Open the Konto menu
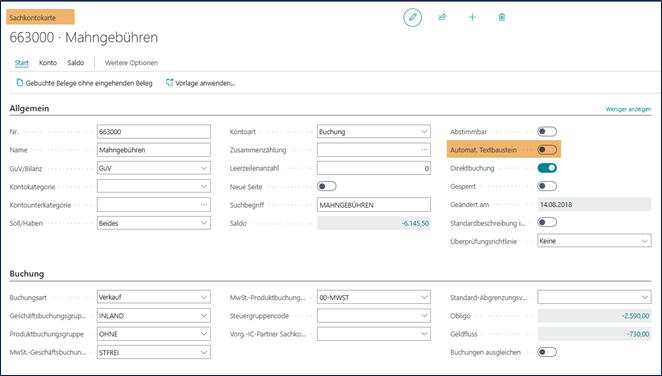662x376 pixels. [48, 63]
